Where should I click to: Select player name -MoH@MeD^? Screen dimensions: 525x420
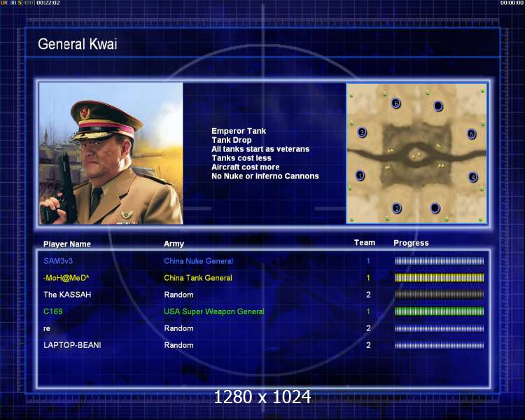[66, 278]
